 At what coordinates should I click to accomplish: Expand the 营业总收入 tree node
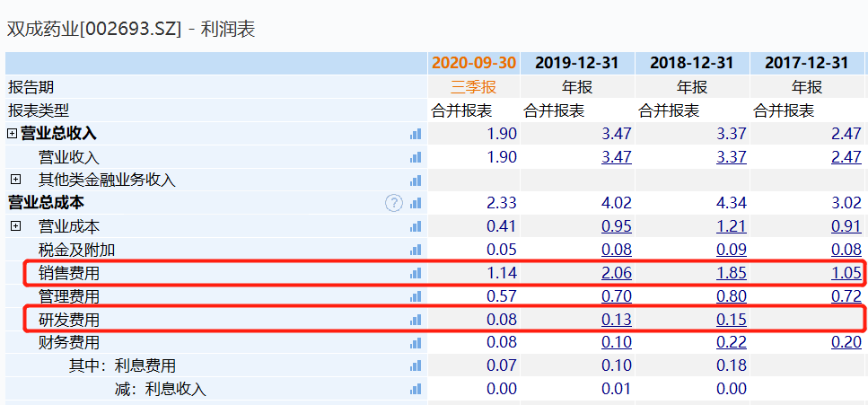(x=13, y=134)
